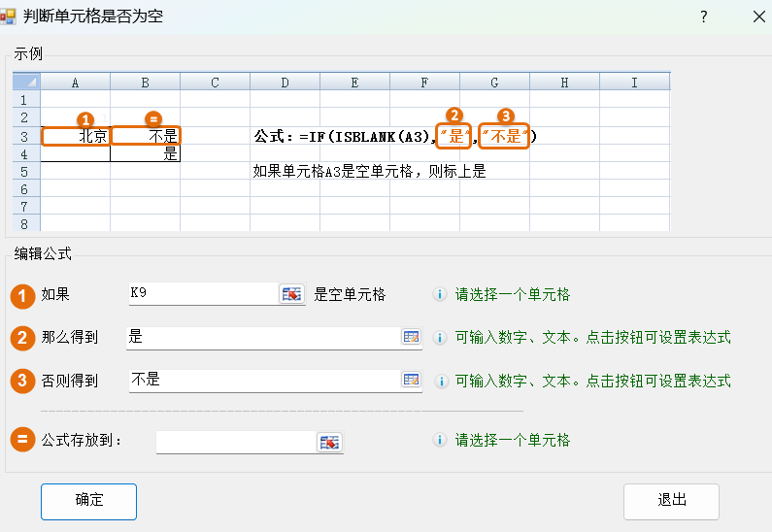Open expression editor for 否则得到 field
The image size is (772, 532).
[x=411, y=380]
